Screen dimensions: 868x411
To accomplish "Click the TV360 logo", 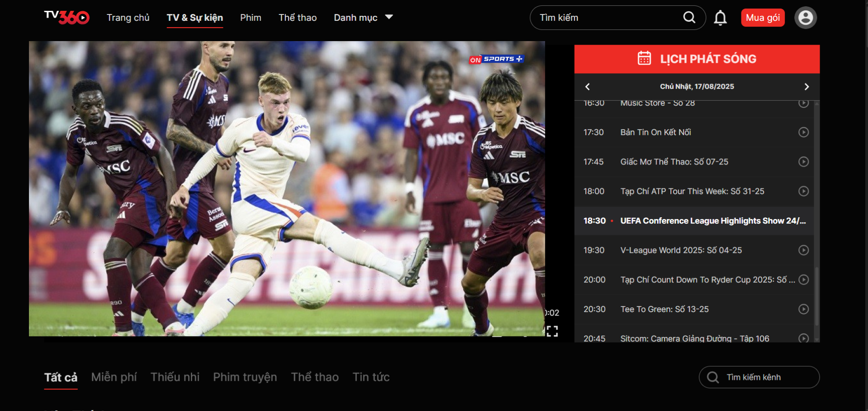I will pos(66,17).
